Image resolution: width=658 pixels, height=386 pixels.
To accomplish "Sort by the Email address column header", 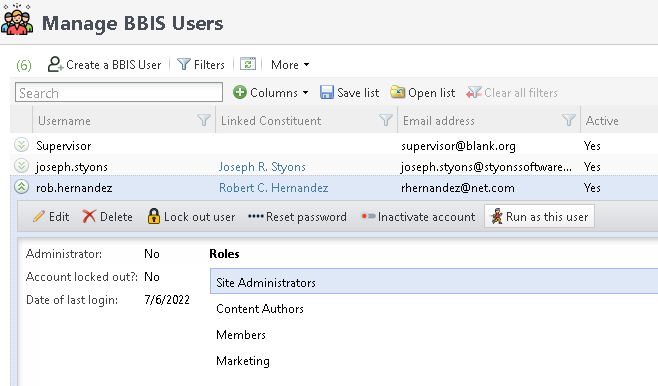I will click(439, 121).
